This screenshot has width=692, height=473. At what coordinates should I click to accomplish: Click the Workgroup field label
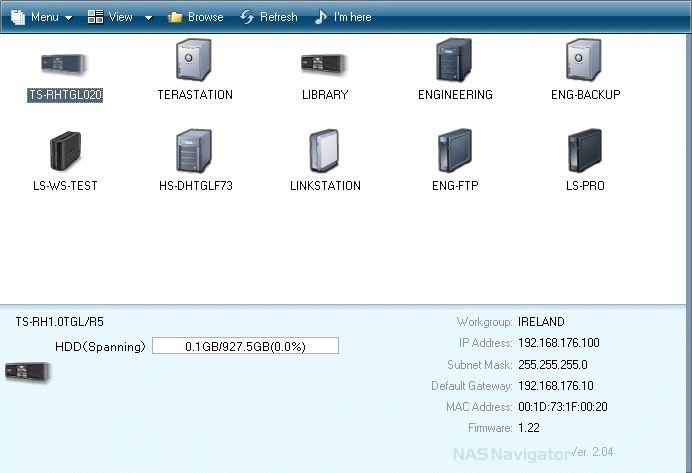point(484,322)
